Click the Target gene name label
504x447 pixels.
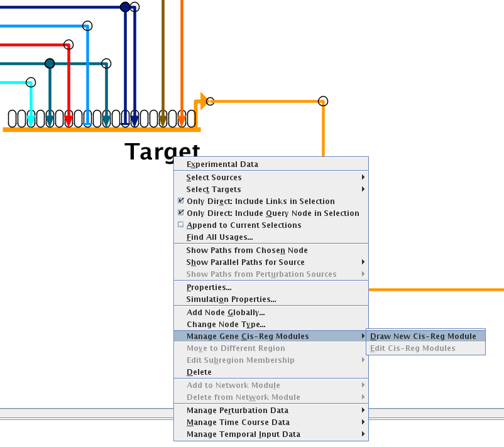pos(162,151)
